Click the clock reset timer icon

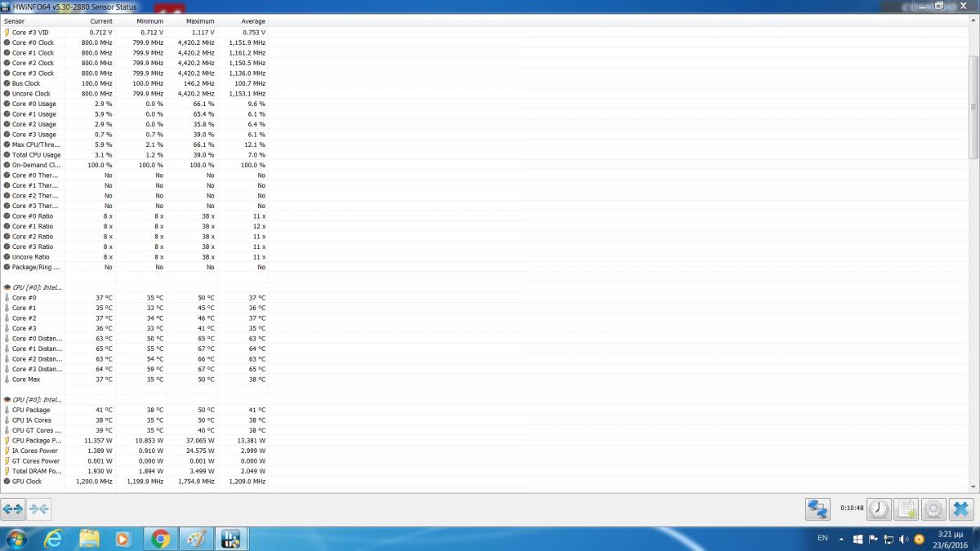[879, 509]
